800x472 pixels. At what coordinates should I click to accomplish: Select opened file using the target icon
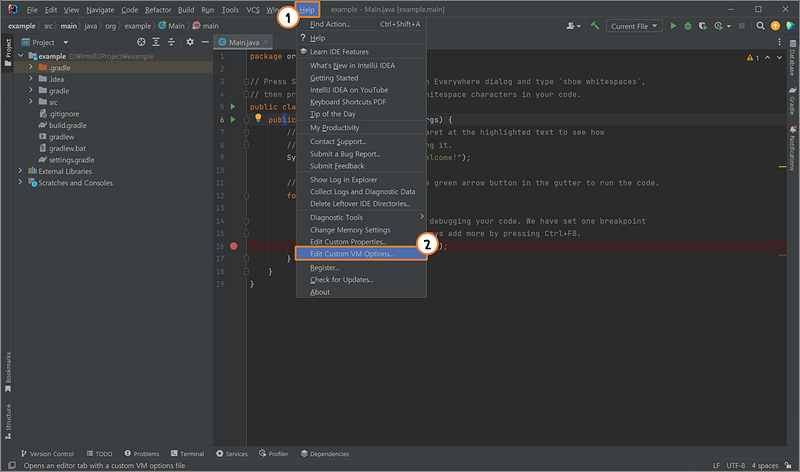pos(141,42)
